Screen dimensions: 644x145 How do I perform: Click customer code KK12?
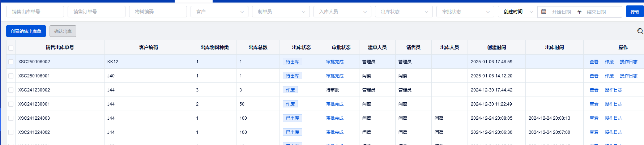[113, 62]
